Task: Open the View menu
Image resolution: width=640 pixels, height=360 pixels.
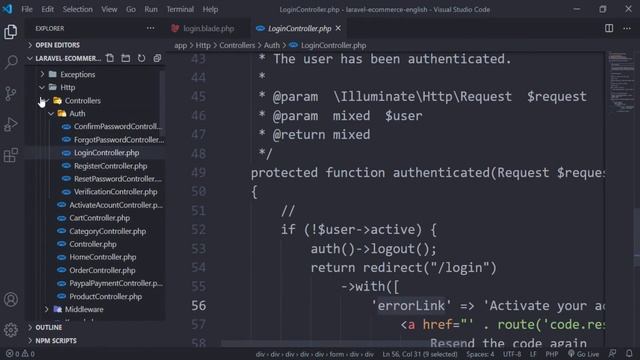Action: point(109,9)
